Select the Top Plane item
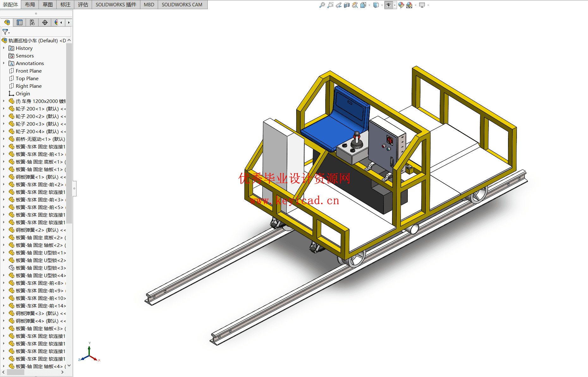The height and width of the screenshot is (377, 588). point(27,78)
